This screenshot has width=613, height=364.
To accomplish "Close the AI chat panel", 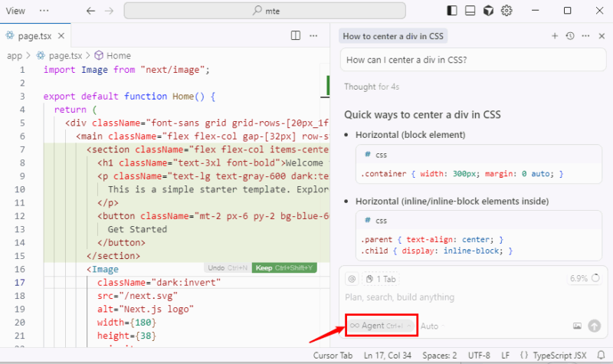I will pos(600,36).
